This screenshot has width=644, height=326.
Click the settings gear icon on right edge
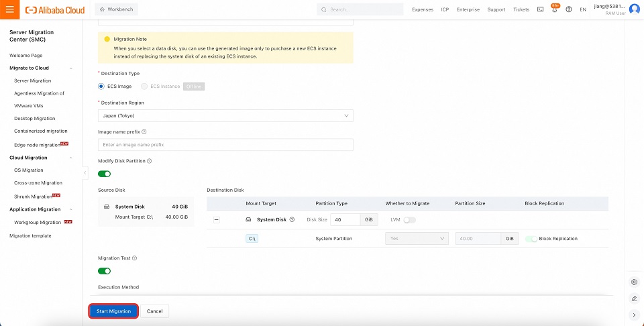coord(634,282)
